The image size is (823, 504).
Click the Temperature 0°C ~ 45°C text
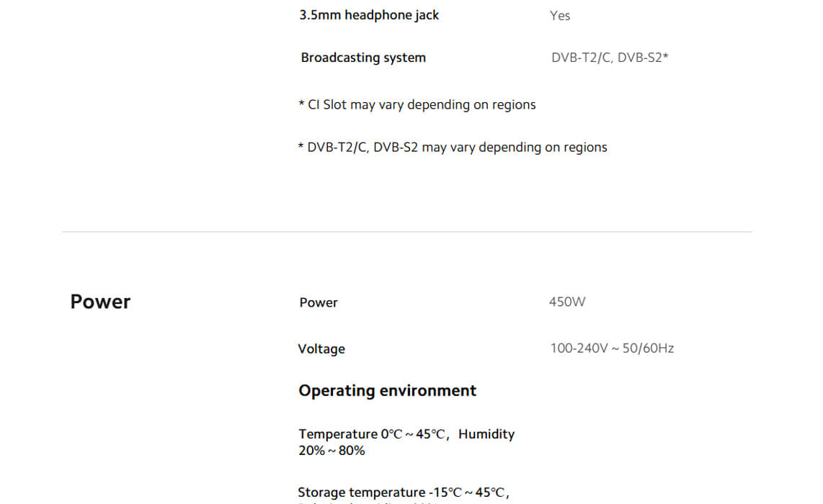pyautogui.click(x=373, y=434)
